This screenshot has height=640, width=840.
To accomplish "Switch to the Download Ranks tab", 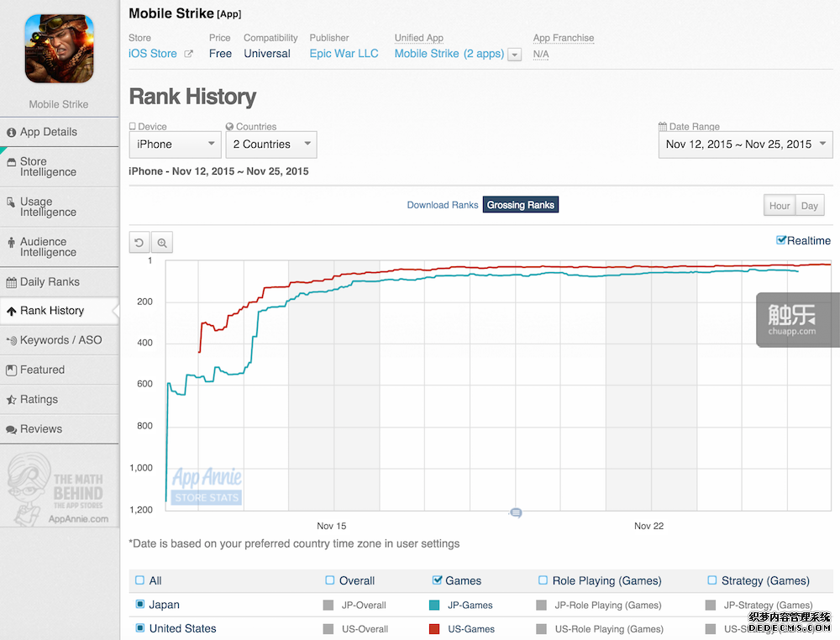I will pos(443,205).
